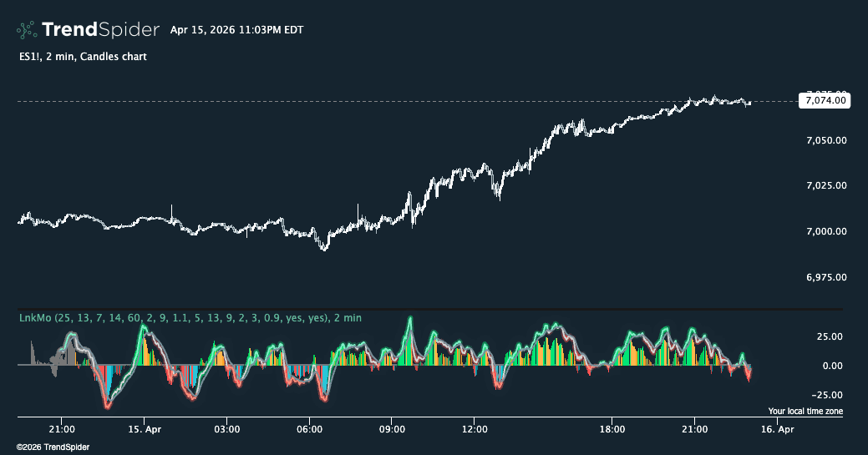Click the 18:00 time axis label
Image resolution: width=868 pixels, height=455 pixels.
612,430
